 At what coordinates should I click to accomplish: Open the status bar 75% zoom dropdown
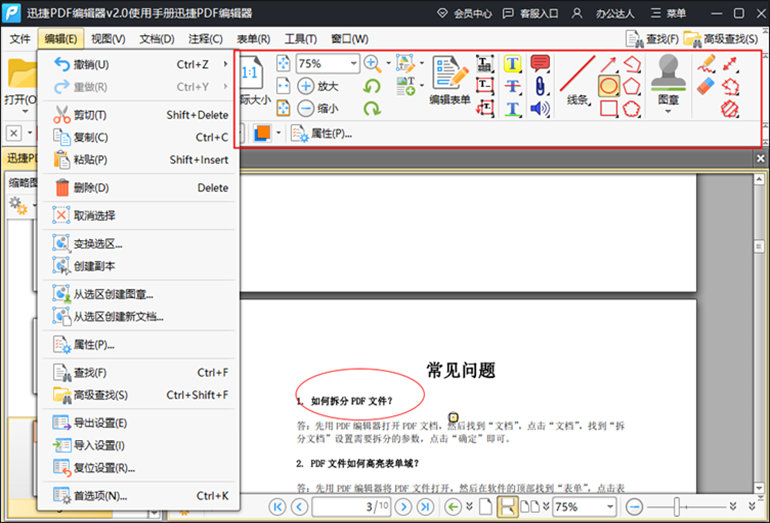tap(610, 506)
